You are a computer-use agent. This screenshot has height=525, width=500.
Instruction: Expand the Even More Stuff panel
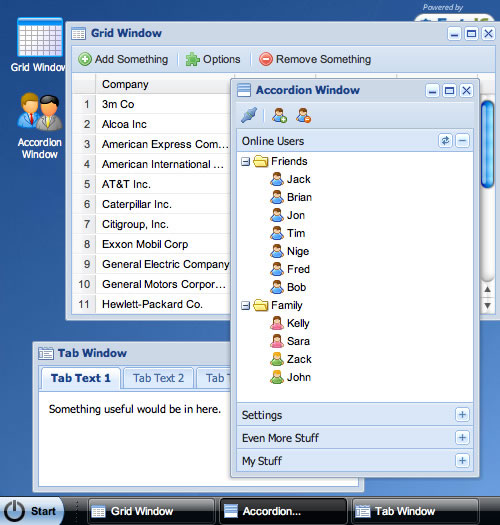pyautogui.click(x=462, y=437)
